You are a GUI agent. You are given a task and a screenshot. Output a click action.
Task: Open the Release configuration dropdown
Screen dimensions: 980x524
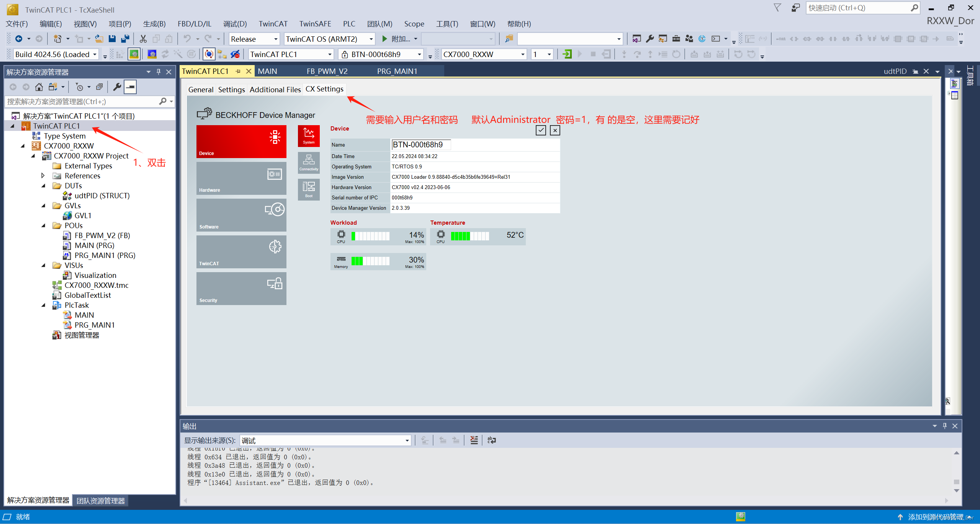(x=275, y=39)
